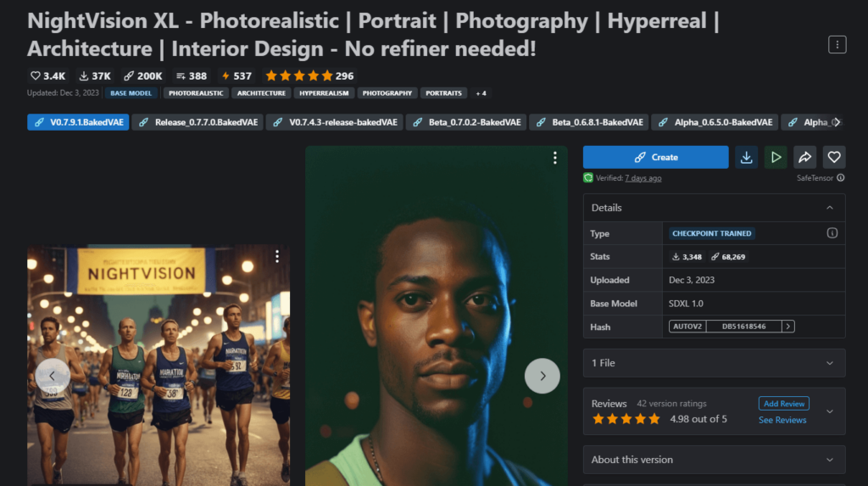Screen dimensions: 868x486
Task: Select the Release_0.7.7.0.BakedVAE version tab
Action: tap(199, 122)
